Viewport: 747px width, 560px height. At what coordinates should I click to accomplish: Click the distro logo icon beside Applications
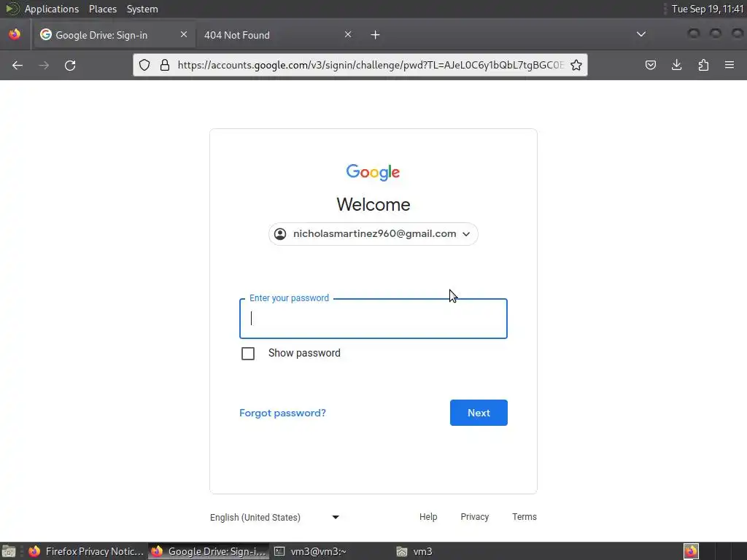(12, 9)
